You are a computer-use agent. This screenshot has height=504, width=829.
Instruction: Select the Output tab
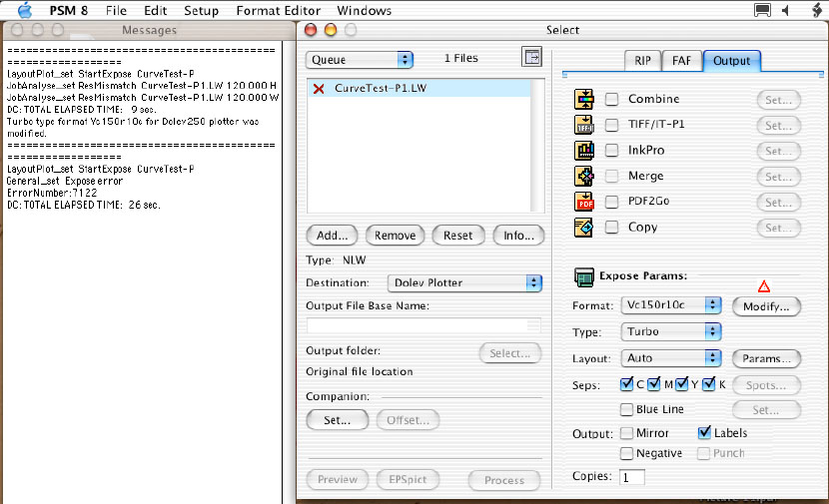[732, 61]
